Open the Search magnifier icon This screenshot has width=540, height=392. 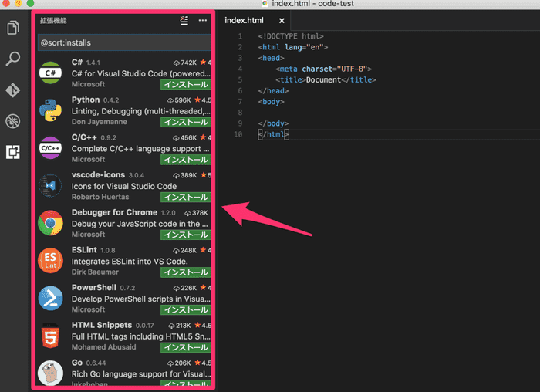point(12,59)
